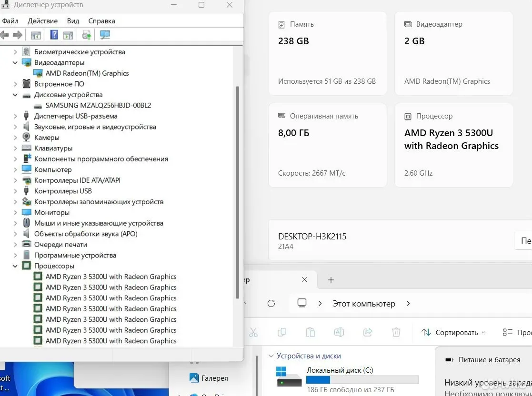532x396 pixels.
Task: Open the Файл menu in Device Manager
Action: [10, 21]
